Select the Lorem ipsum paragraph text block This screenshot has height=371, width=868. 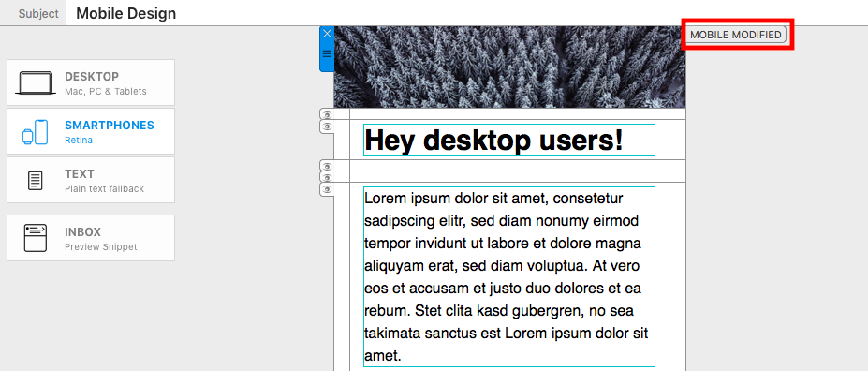click(509, 277)
